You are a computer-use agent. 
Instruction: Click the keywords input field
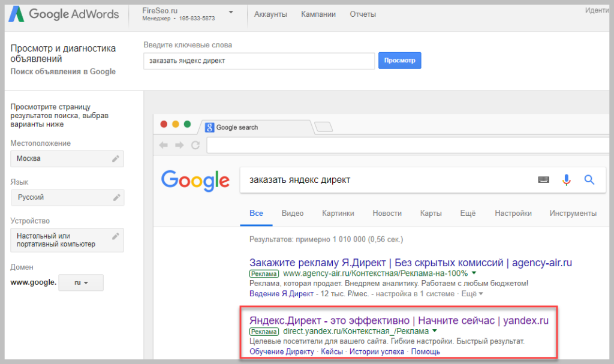coord(258,61)
